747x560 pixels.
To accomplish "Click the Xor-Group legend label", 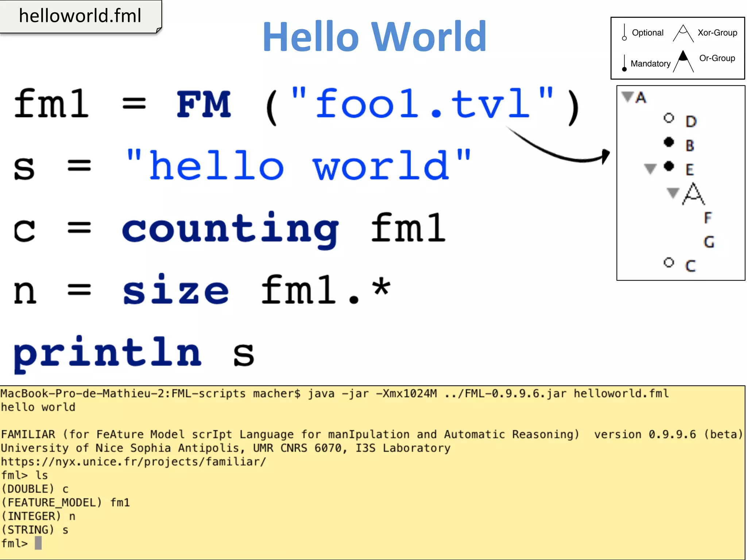I will click(717, 32).
